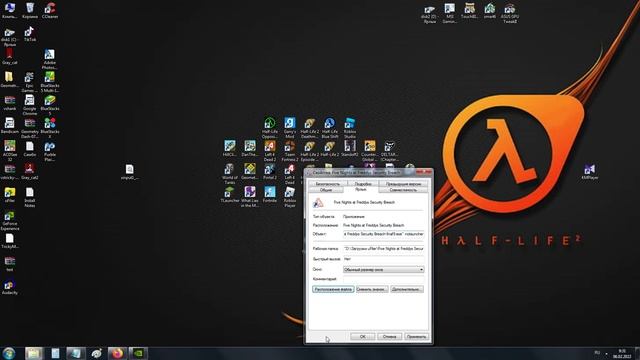
Task: Switch to the Подробно tab
Action: click(363, 184)
